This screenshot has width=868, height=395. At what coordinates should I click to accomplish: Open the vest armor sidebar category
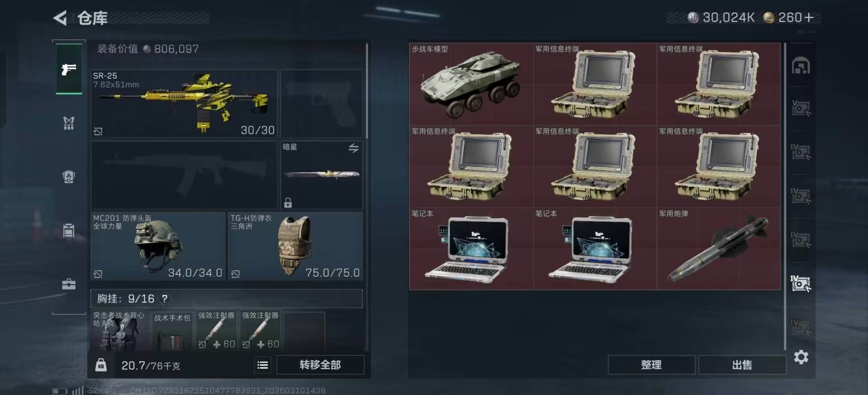(x=69, y=123)
